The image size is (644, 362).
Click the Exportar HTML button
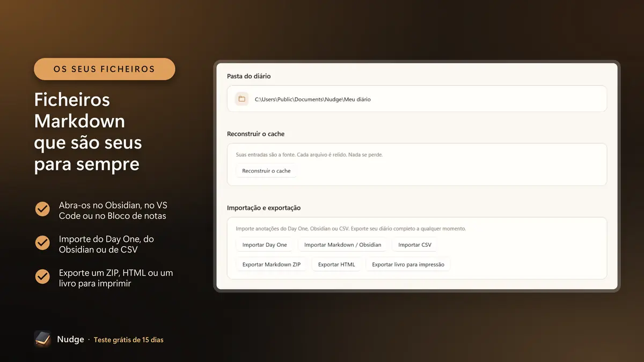(336, 264)
